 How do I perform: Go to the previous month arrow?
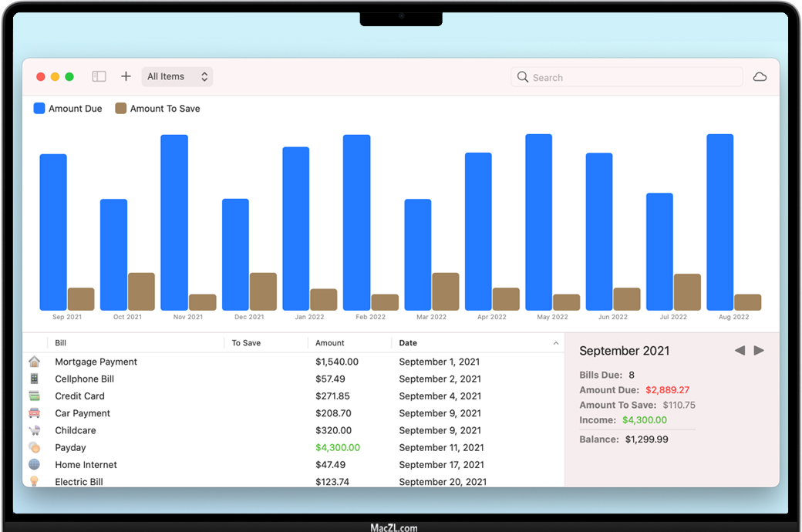[x=740, y=351]
